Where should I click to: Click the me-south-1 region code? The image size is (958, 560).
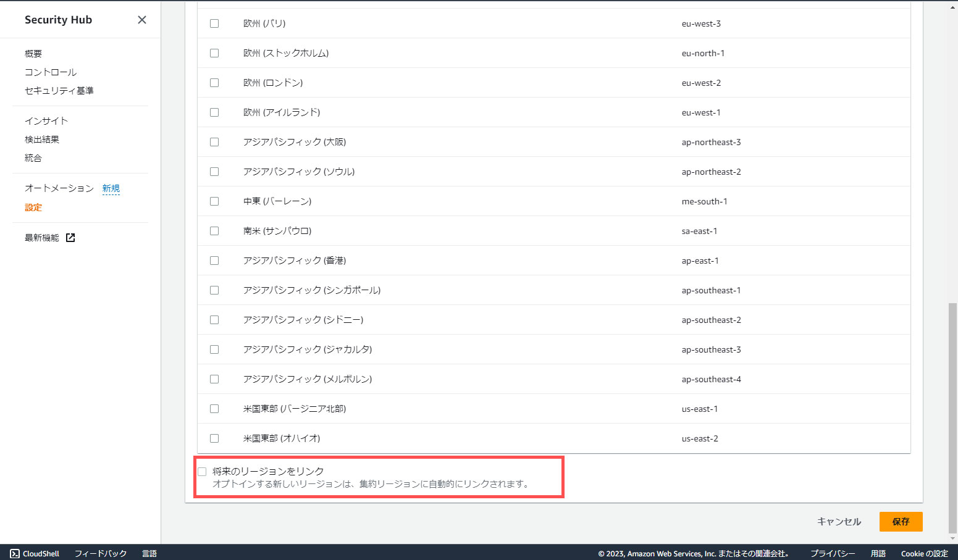click(x=705, y=201)
